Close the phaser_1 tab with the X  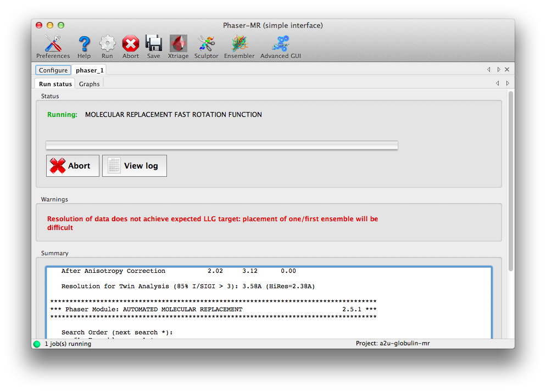point(507,70)
